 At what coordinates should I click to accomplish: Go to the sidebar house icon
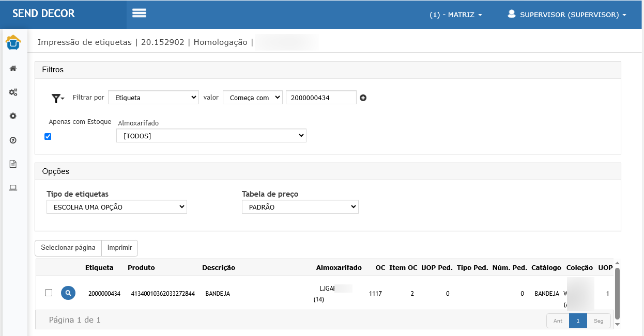[13, 69]
